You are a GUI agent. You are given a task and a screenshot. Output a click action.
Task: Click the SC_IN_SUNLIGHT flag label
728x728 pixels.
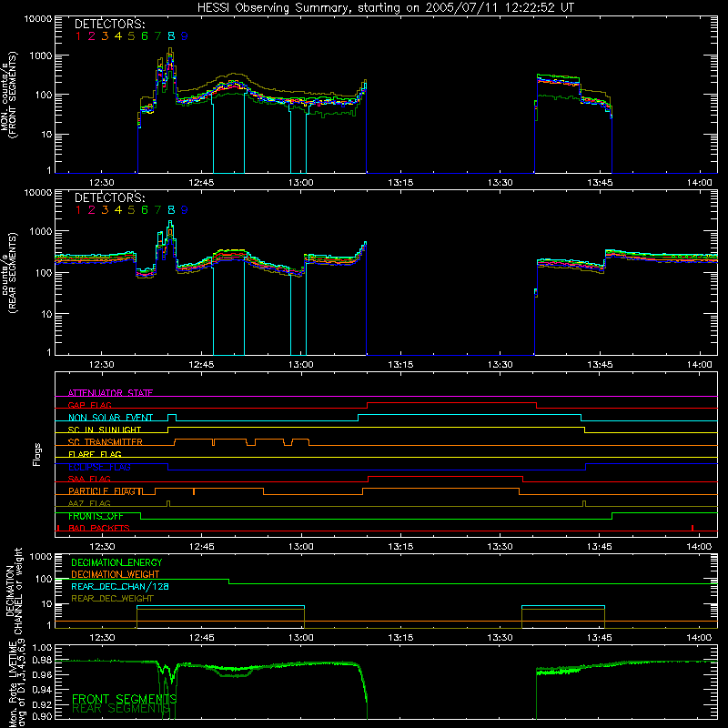point(105,430)
